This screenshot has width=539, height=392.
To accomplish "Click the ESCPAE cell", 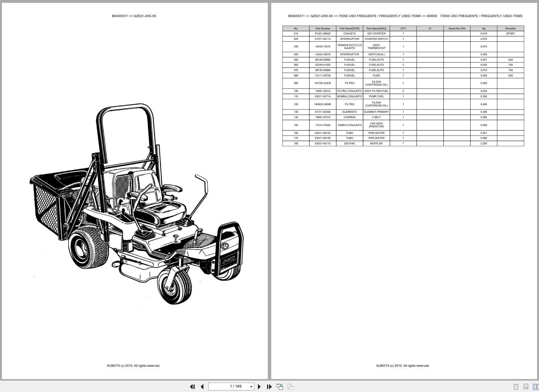I will [350, 143].
